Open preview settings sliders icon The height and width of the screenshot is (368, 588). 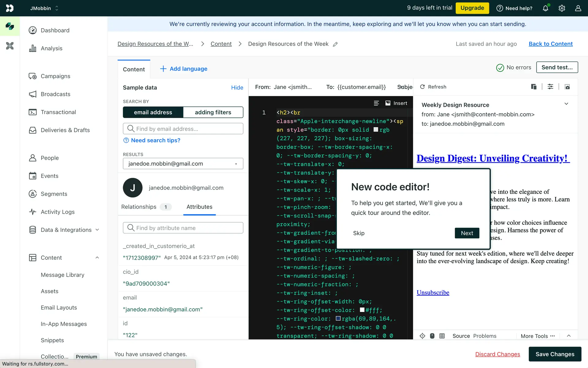550,87
